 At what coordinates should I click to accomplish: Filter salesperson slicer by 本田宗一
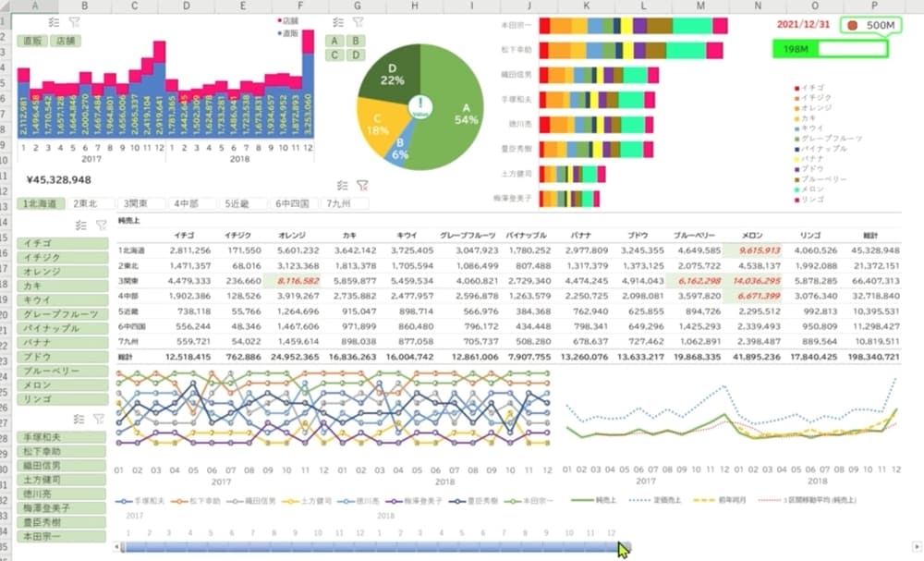pyautogui.click(x=61, y=536)
